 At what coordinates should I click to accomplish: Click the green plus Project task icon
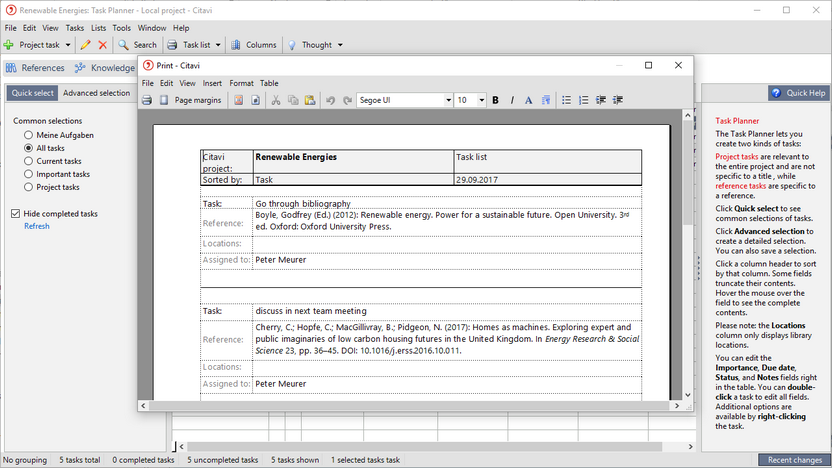(x=8, y=45)
